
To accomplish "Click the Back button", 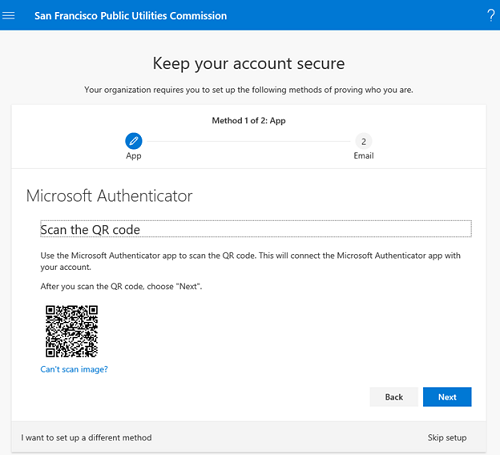I will click(x=394, y=397).
